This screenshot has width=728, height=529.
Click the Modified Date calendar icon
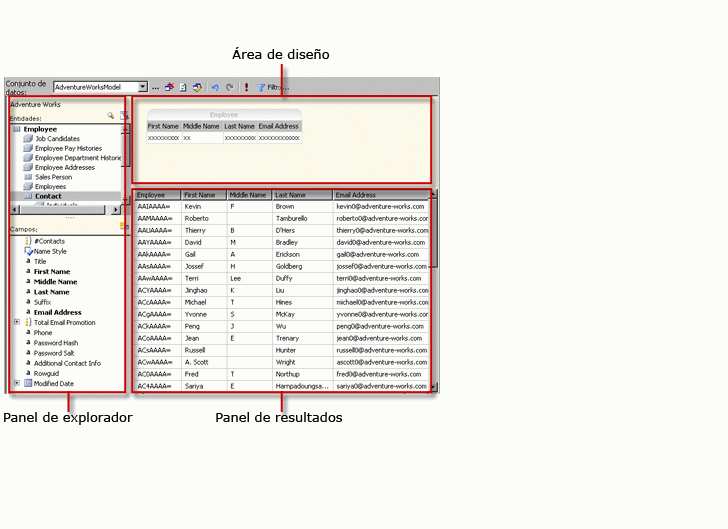pyautogui.click(x=28, y=383)
